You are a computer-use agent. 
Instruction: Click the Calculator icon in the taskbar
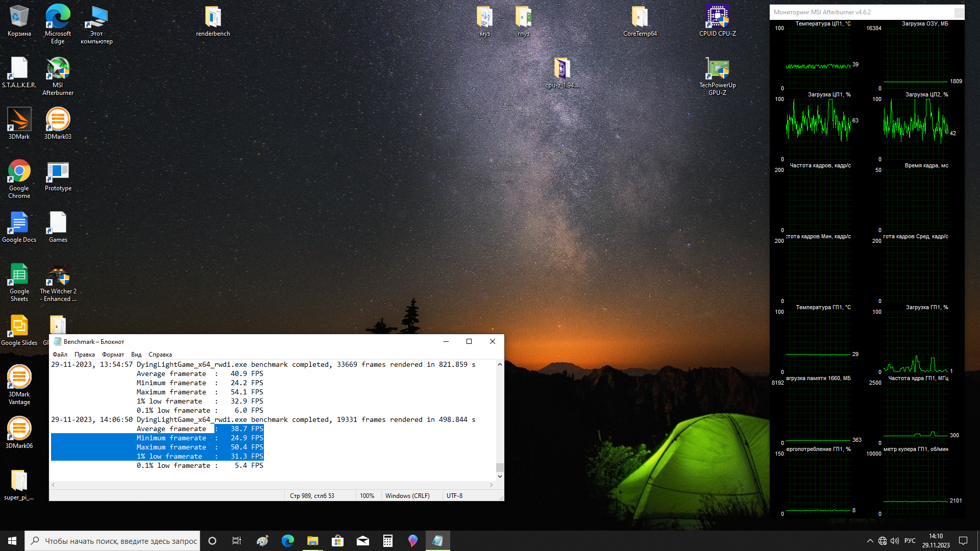click(388, 541)
